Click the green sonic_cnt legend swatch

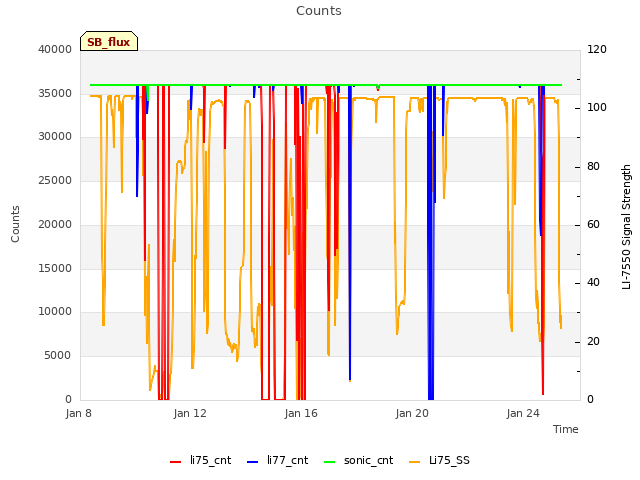[x=329, y=462]
